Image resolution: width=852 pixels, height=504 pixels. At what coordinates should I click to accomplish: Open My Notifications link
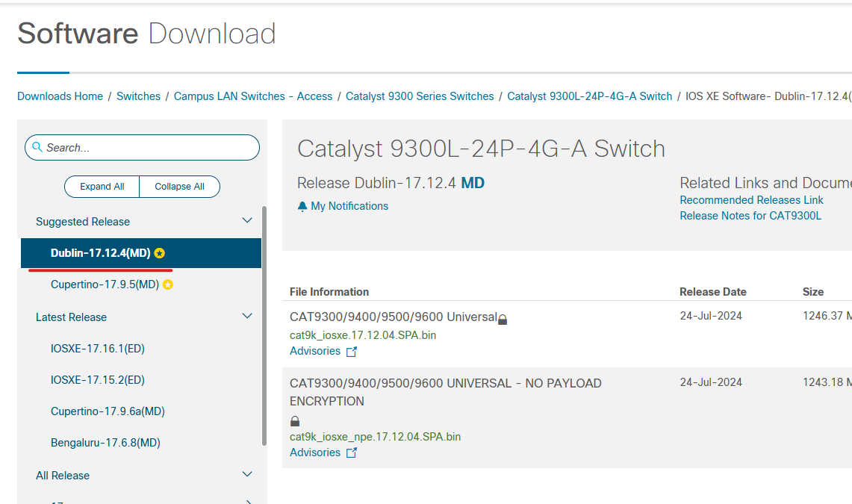pyautogui.click(x=349, y=206)
